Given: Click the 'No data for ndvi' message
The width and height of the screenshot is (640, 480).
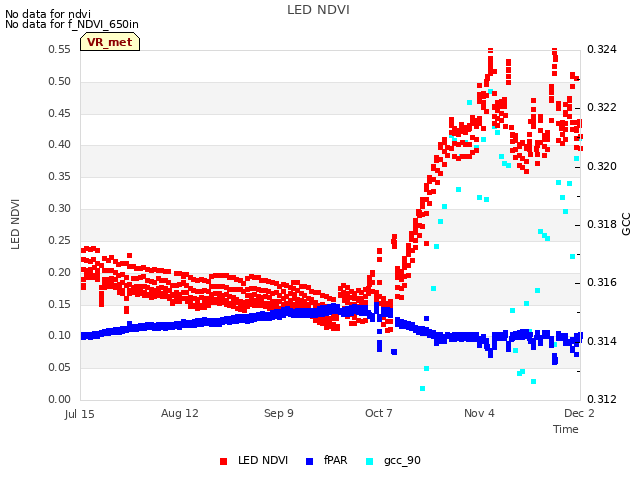Looking at the screenshot, I should click(x=48, y=14).
